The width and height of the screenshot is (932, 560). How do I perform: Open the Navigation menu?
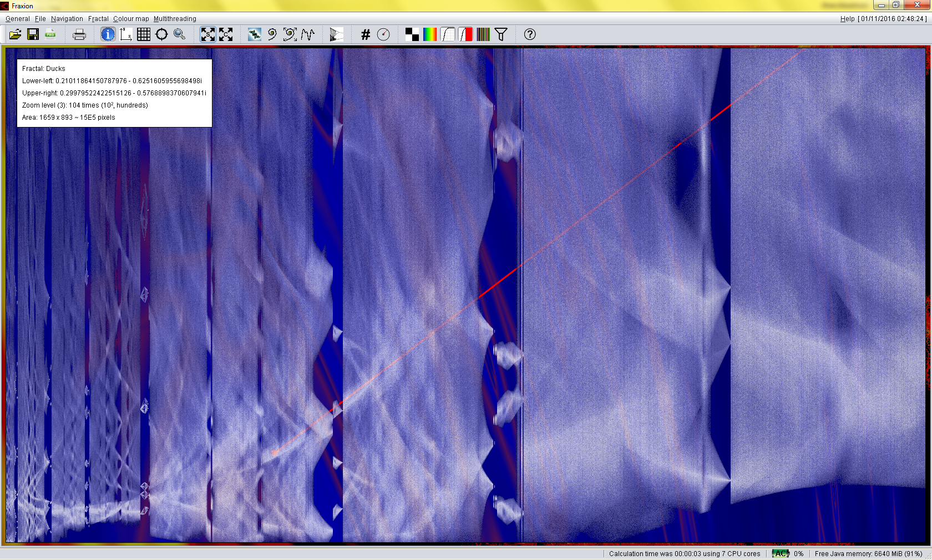pos(67,19)
